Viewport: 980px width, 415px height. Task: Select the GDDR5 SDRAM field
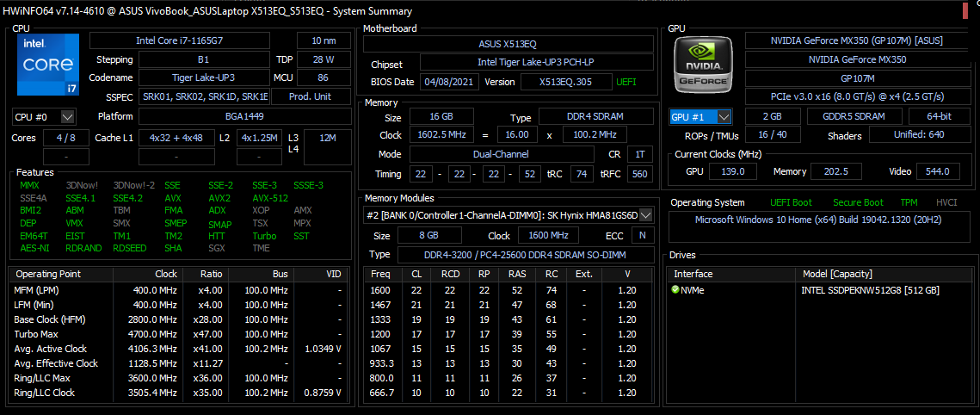click(854, 117)
